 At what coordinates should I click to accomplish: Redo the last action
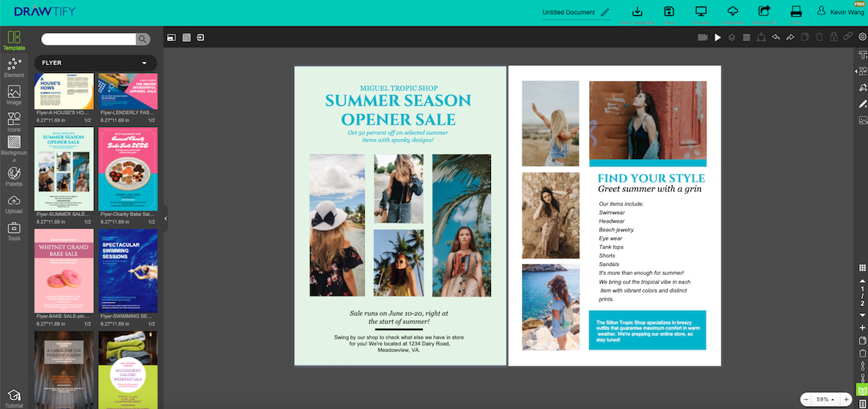pyautogui.click(x=790, y=38)
